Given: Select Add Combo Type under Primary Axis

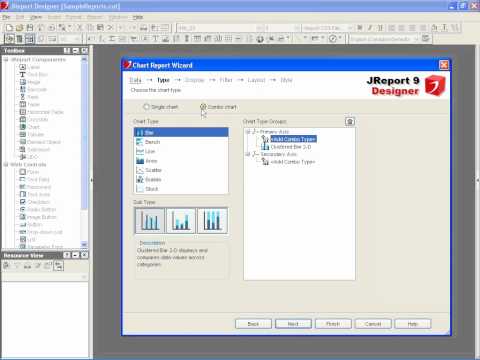Looking at the screenshot, I should [x=293, y=139].
